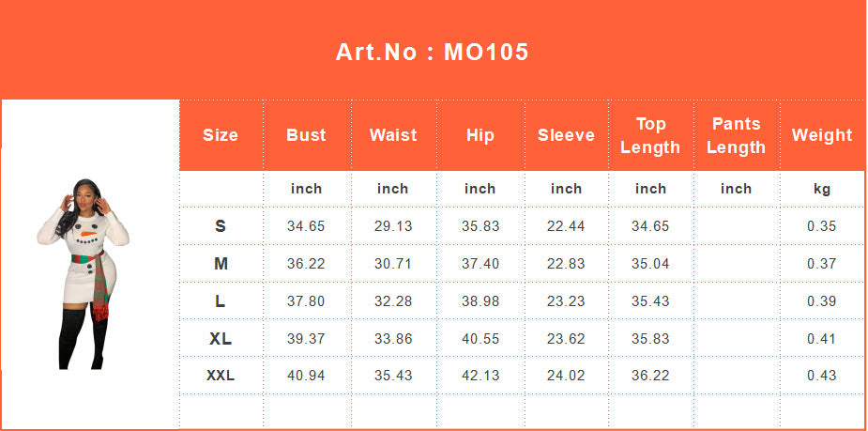Click the XXL size row label
Viewport: 868px width, 431px height.
[x=221, y=376]
